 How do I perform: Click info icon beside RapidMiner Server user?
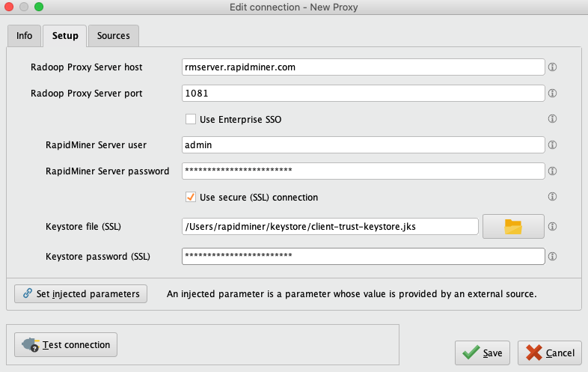click(x=553, y=145)
